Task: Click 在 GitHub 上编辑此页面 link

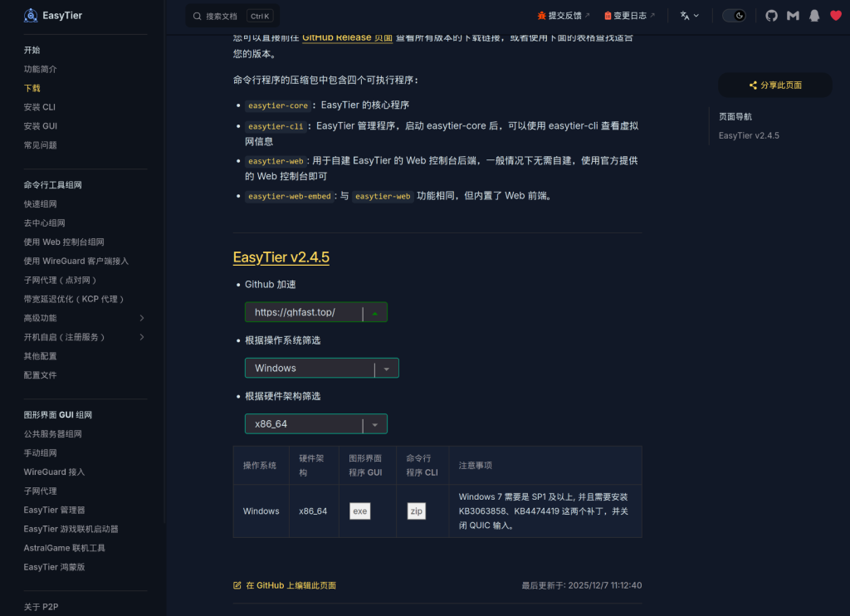Action: (x=290, y=585)
